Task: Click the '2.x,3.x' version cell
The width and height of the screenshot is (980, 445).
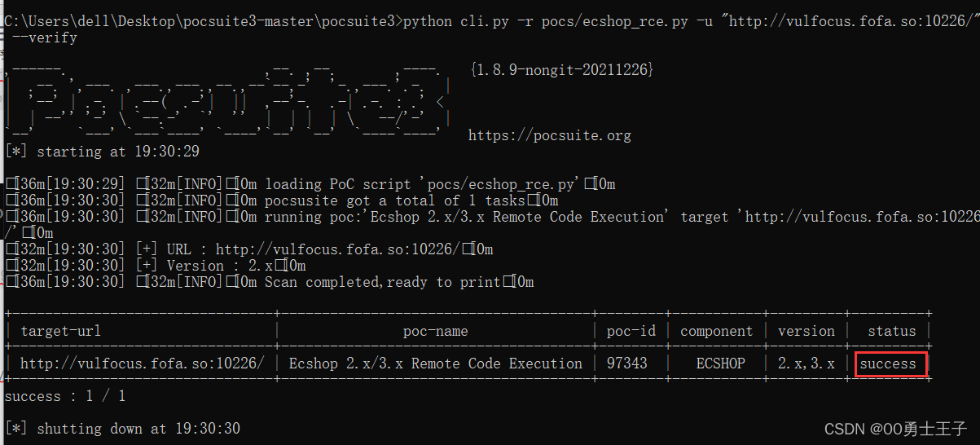Action: tap(806, 363)
